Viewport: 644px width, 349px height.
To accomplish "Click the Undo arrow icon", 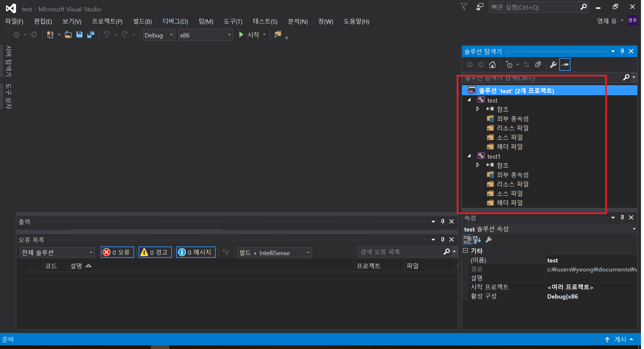I will coord(106,35).
